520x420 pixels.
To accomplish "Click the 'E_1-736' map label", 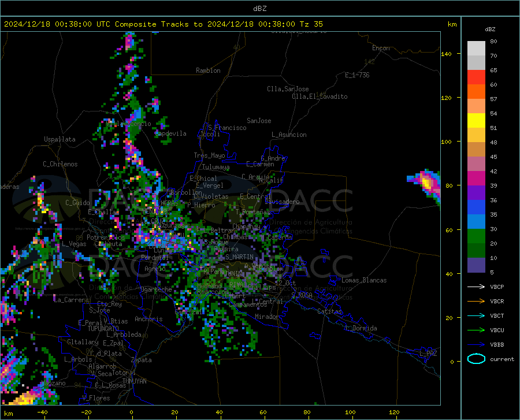I will [x=357, y=75].
